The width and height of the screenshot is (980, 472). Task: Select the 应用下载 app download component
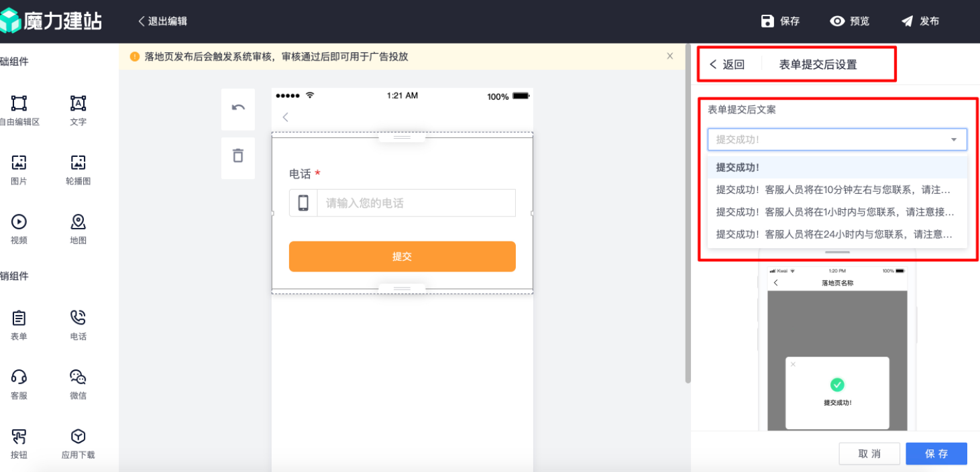click(77, 442)
